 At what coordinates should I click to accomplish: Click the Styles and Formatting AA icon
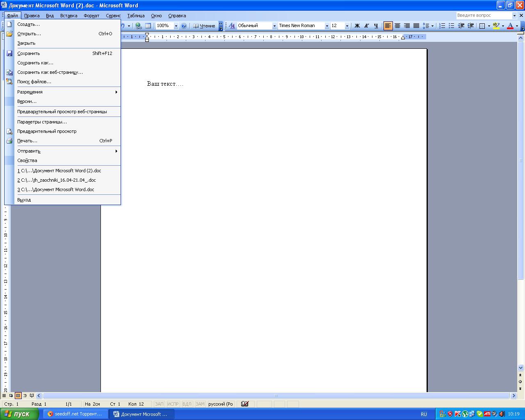(232, 26)
